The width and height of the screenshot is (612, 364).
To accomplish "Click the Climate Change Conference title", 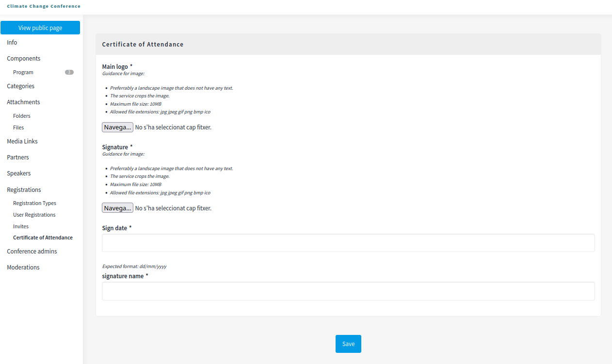I will (x=44, y=6).
